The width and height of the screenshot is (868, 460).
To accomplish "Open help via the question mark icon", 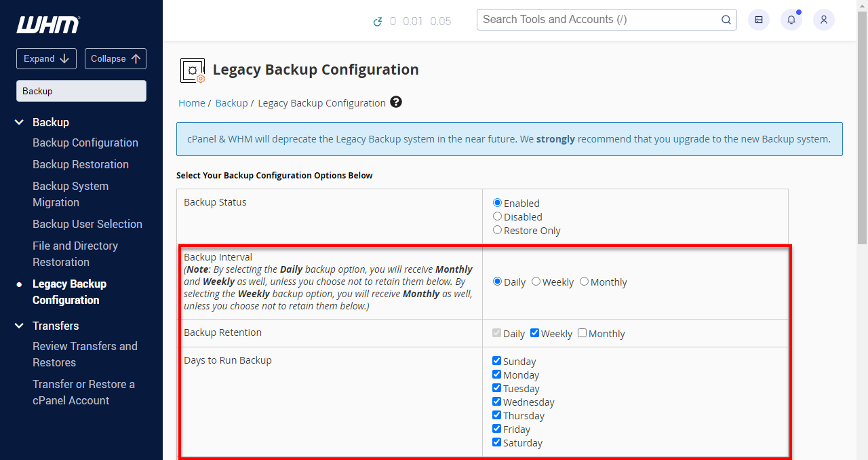I will click(395, 102).
